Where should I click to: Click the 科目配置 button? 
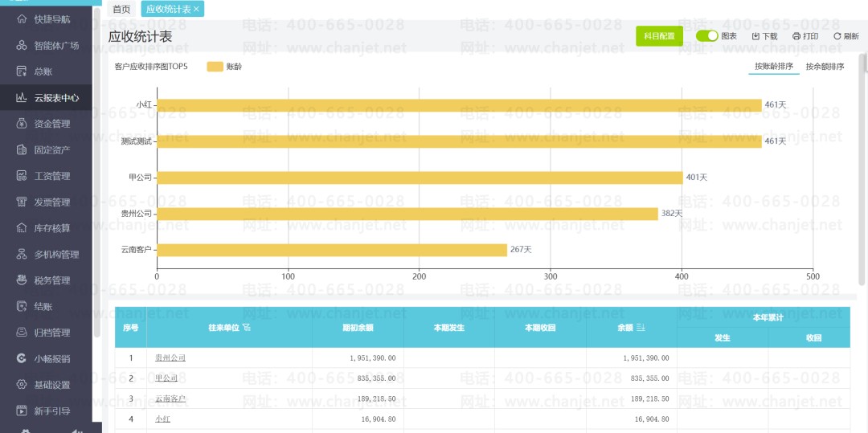pos(659,36)
